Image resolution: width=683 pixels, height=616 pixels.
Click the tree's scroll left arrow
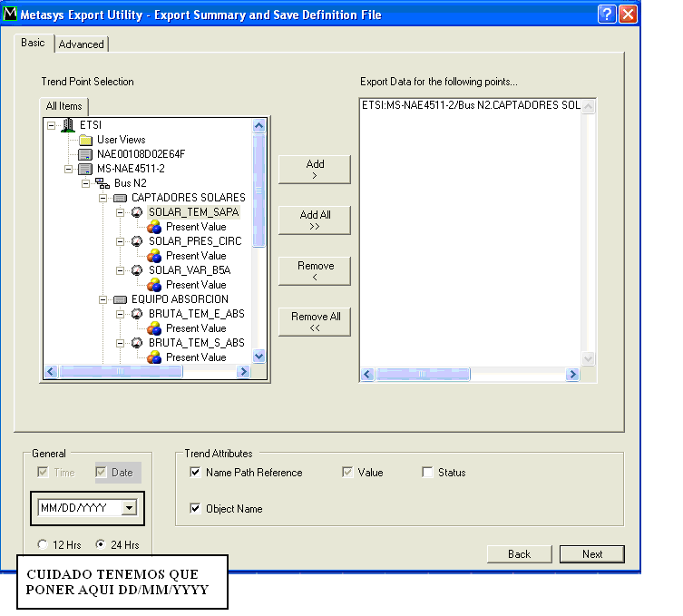(x=51, y=372)
